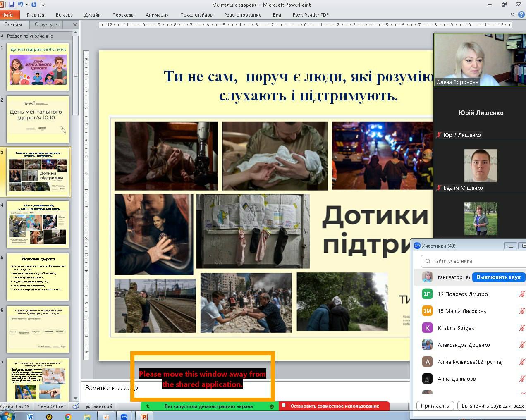Screen dimensions: 526x420
Task: Toggle the muted mic for 12 Полозов Дмитро
Action: click(x=522, y=294)
